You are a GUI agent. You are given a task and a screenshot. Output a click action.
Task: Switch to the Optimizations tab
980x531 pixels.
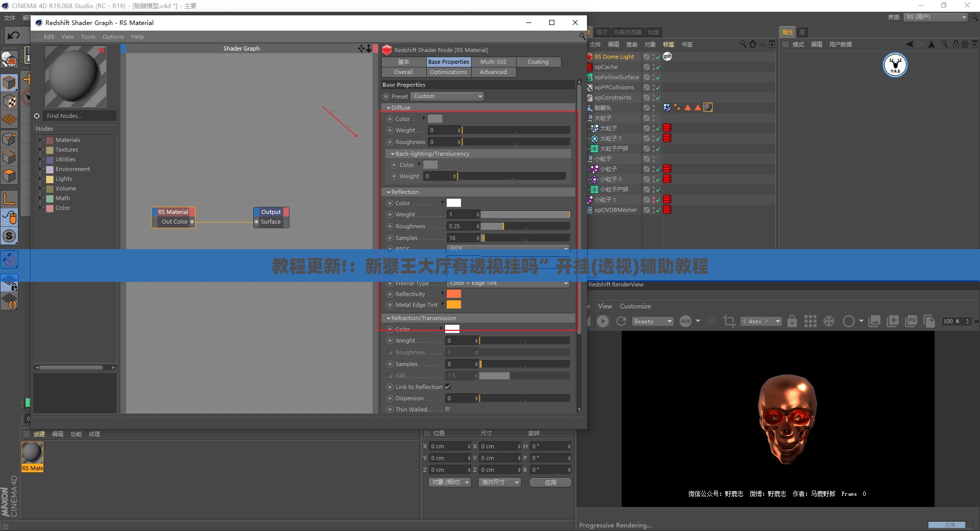448,72
